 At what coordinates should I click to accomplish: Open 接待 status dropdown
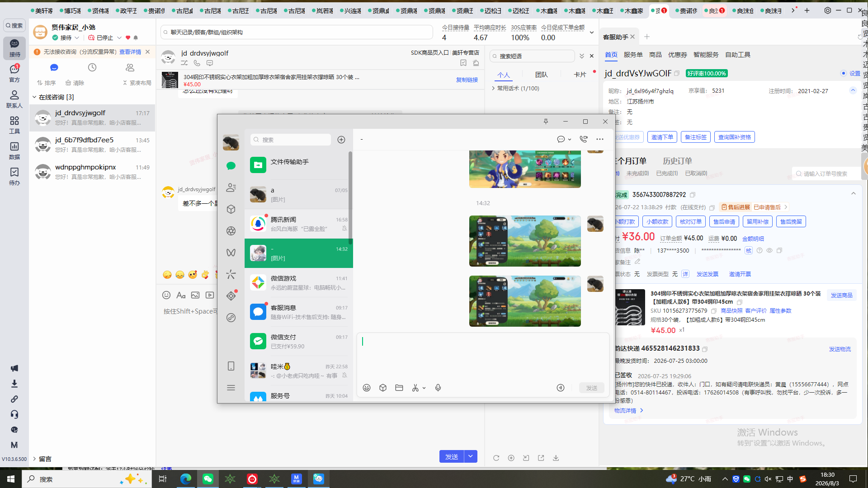77,38
